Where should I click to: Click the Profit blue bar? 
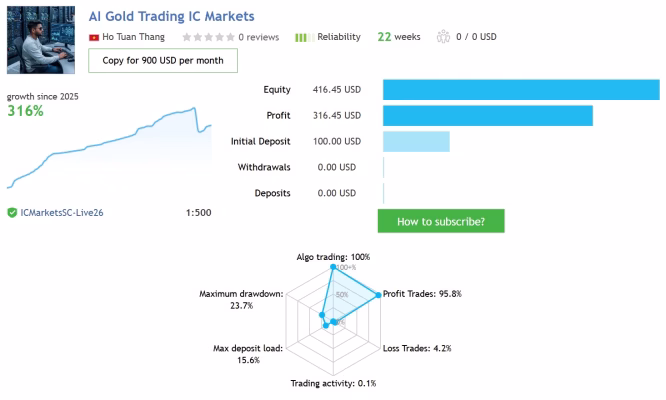488,115
